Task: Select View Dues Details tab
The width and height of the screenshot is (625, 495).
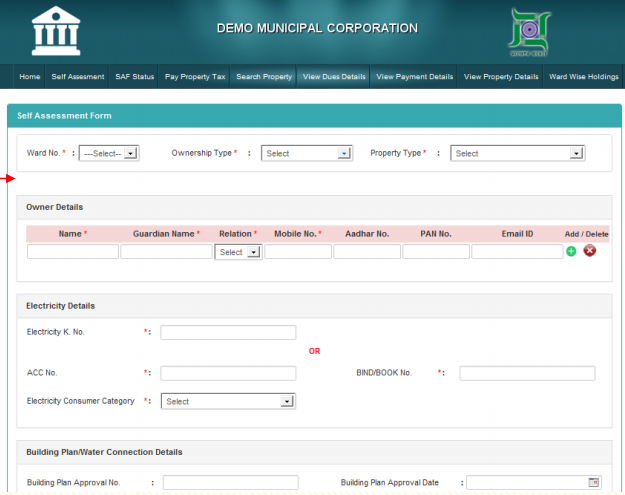Action: pos(334,77)
